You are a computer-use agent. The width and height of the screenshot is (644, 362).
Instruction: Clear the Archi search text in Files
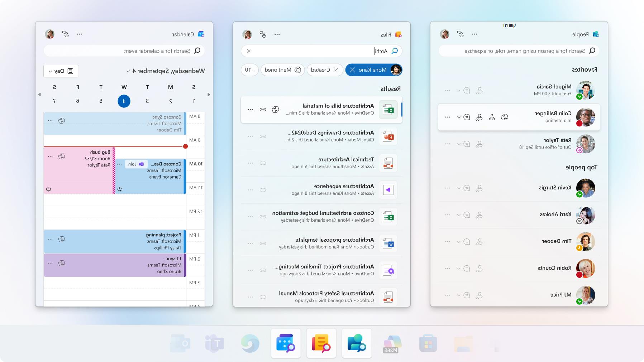click(x=249, y=51)
